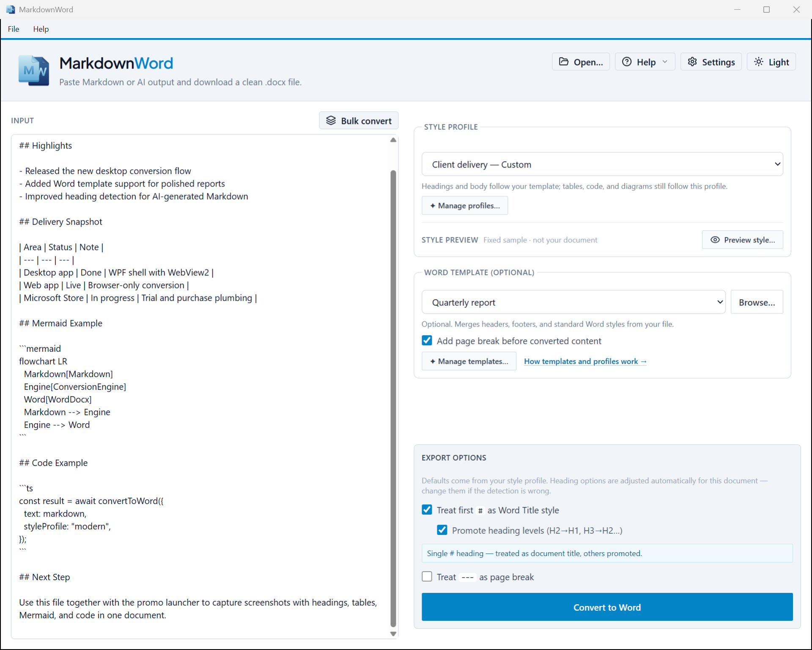Click the 'Microsoft Store | In progress' row
This screenshot has height=650, width=812.
(138, 298)
